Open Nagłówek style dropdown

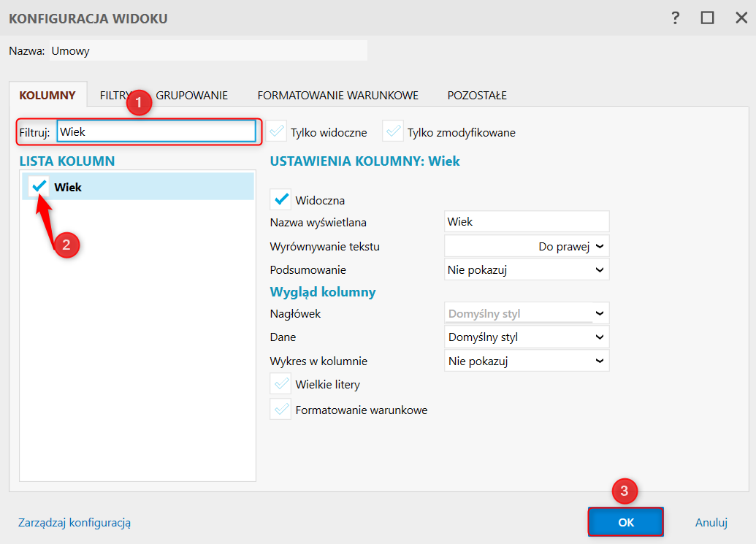pyautogui.click(x=527, y=313)
